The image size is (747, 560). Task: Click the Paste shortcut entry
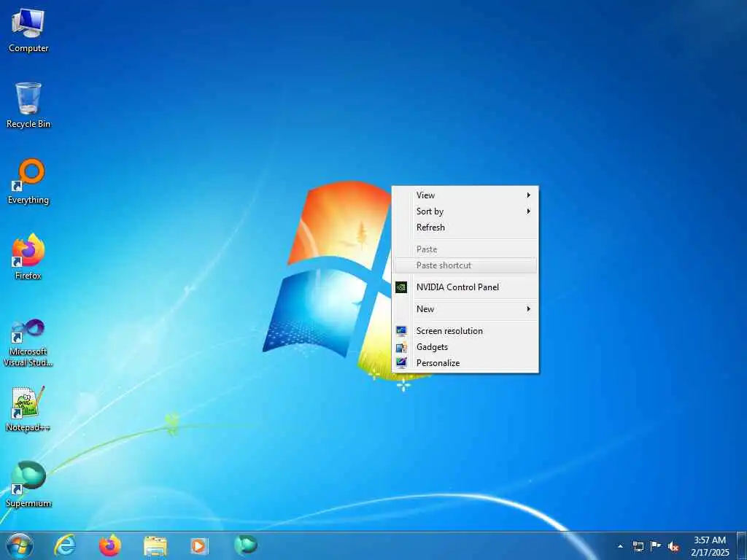(465, 265)
